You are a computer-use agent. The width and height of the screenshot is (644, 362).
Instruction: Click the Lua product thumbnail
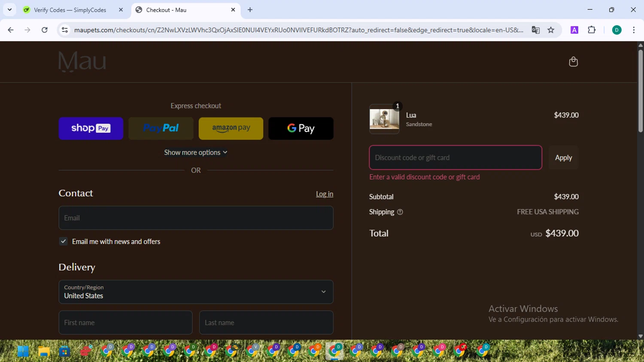(384, 119)
